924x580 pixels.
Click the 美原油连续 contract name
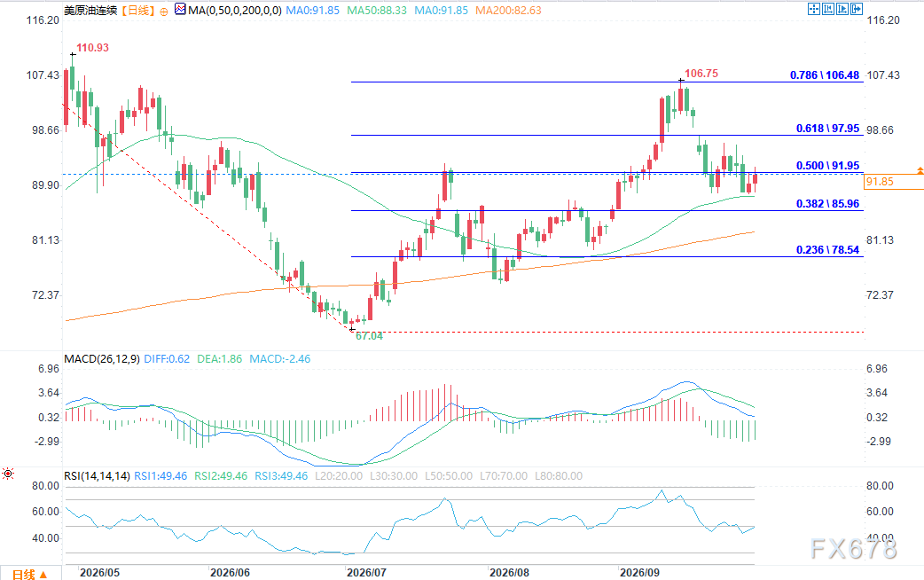click(x=90, y=11)
